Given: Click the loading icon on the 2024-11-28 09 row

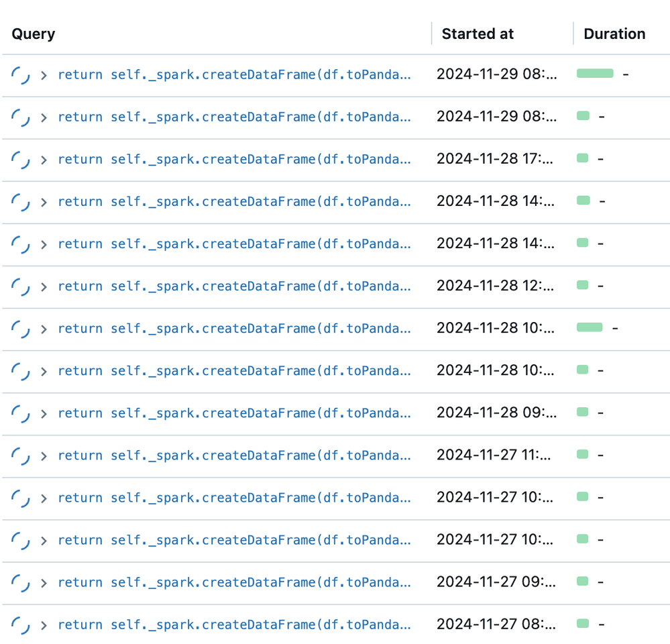Looking at the screenshot, I should (21, 413).
